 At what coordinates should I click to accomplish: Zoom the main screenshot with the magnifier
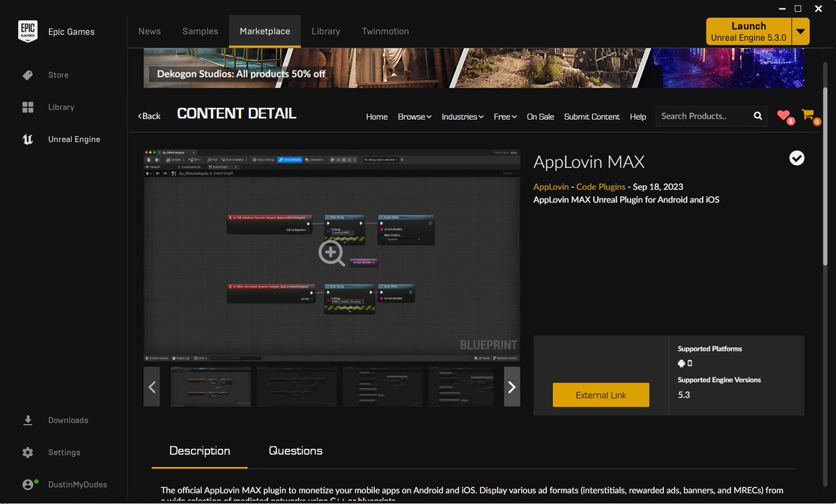coord(332,253)
